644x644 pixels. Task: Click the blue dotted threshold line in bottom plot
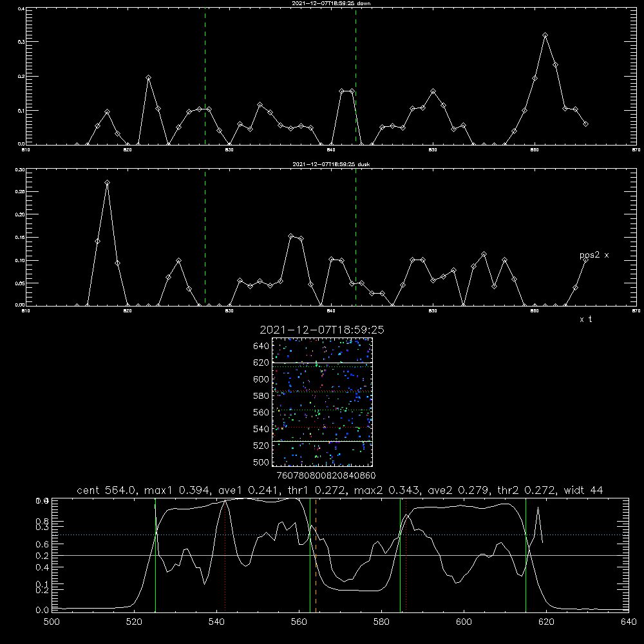click(x=340, y=535)
